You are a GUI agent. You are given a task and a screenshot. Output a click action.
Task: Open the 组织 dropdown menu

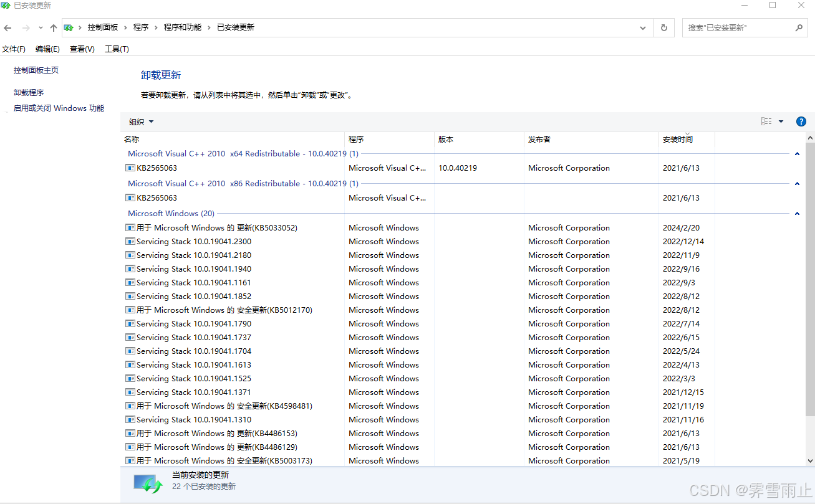pyautogui.click(x=142, y=122)
